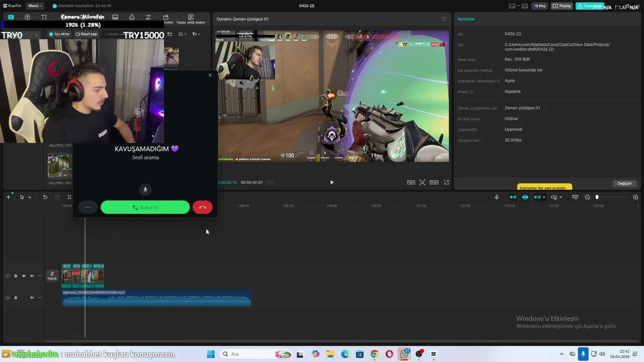Click the Tam full quality button
Screen dimensions: 644x362
pyautogui.click(x=411, y=183)
